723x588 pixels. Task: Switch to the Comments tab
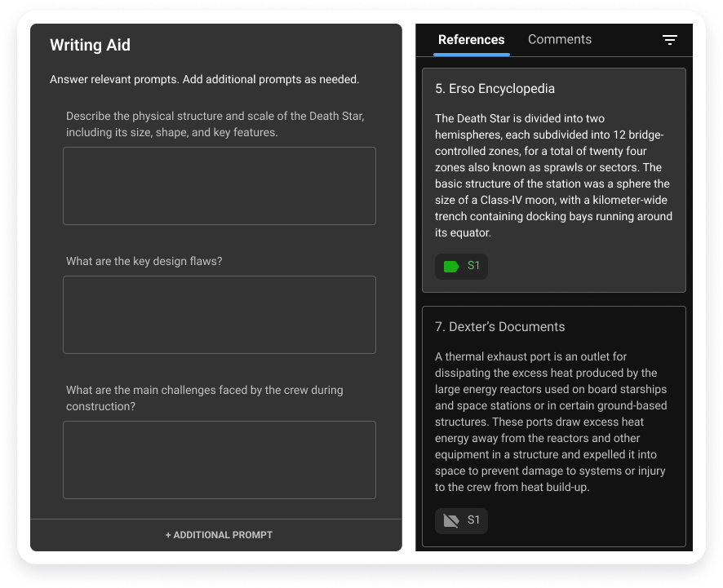point(559,40)
